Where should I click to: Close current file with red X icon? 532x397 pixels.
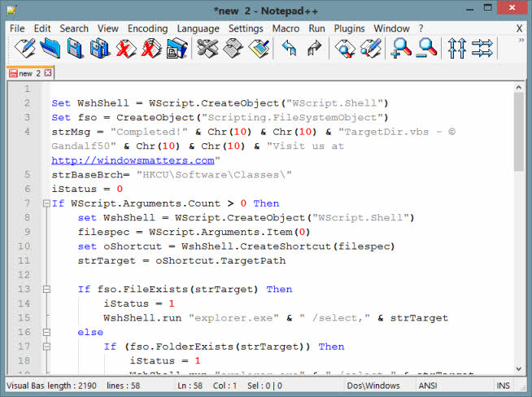(x=126, y=48)
